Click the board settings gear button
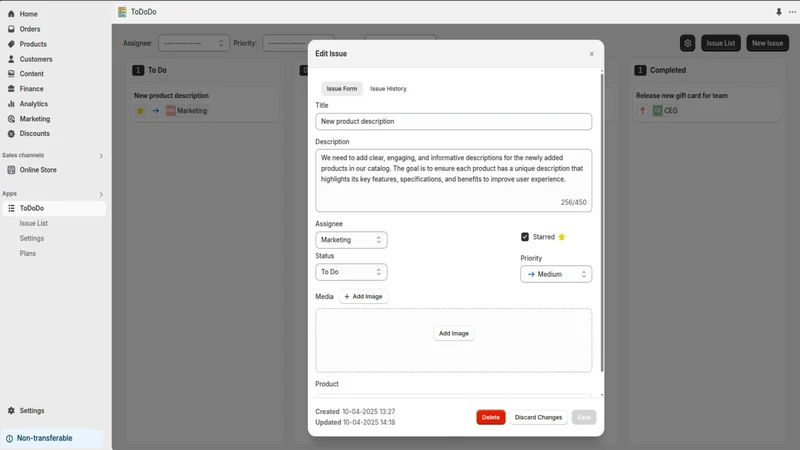Viewport: 800px width, 450px height. pyautogui.click(x=688, y=43)
